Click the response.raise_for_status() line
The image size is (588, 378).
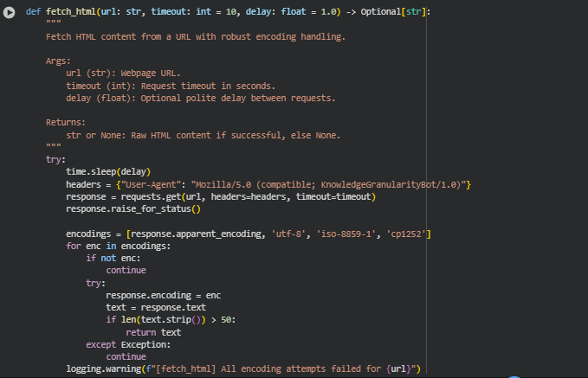[132, 209]
